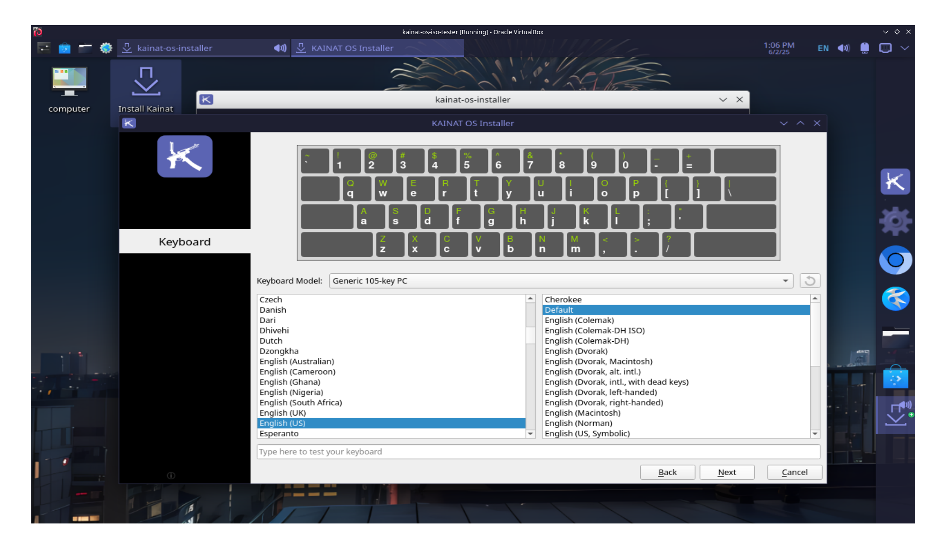
Task: Select English (Colemak-DH ISO) variant
Action: [676, 331]
